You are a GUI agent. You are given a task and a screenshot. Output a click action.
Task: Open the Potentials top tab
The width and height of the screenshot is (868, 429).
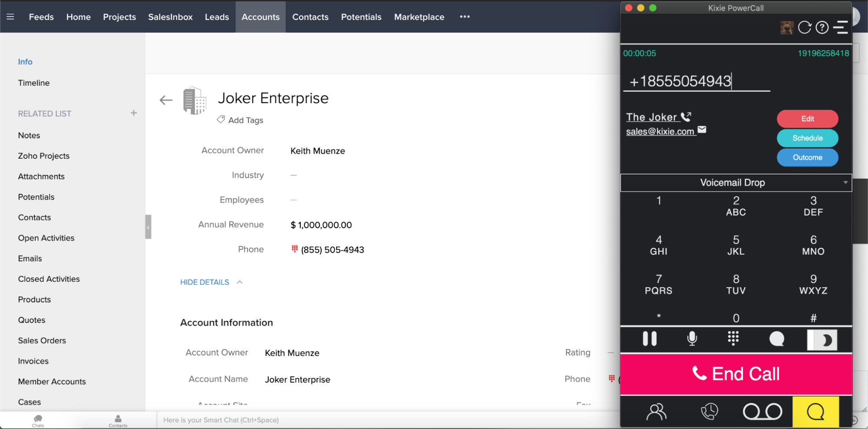pyautogui.click(x=361, y=17)
